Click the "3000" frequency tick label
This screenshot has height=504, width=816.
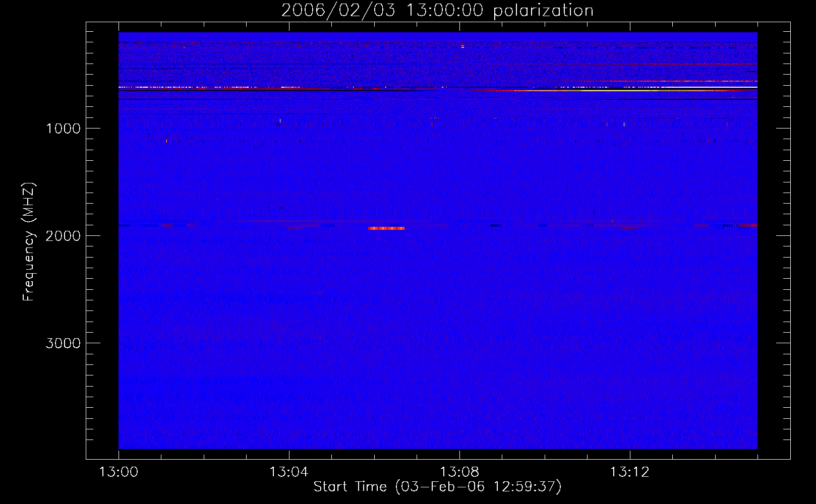click(63, 343)
